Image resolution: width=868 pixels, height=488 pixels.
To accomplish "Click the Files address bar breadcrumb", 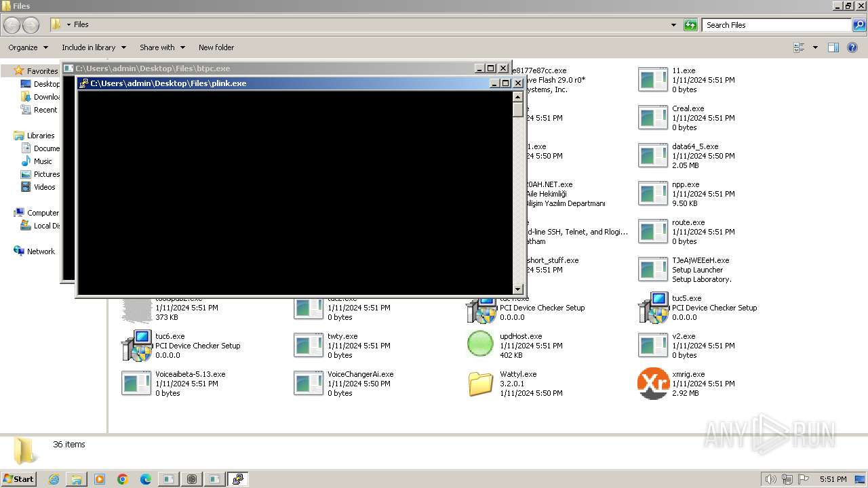I will (81, 24).
